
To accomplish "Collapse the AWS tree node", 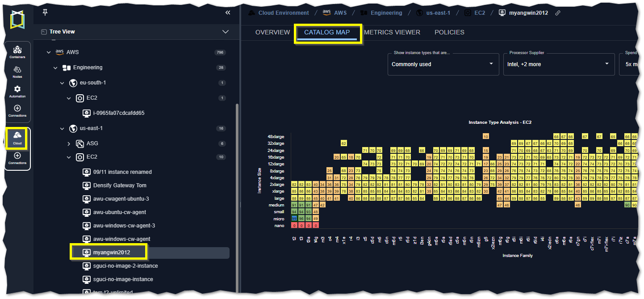I will point(49,52).
